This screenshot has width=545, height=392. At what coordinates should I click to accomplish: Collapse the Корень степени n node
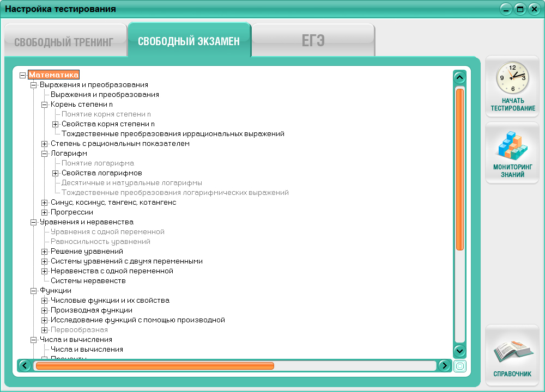point(45,105)
